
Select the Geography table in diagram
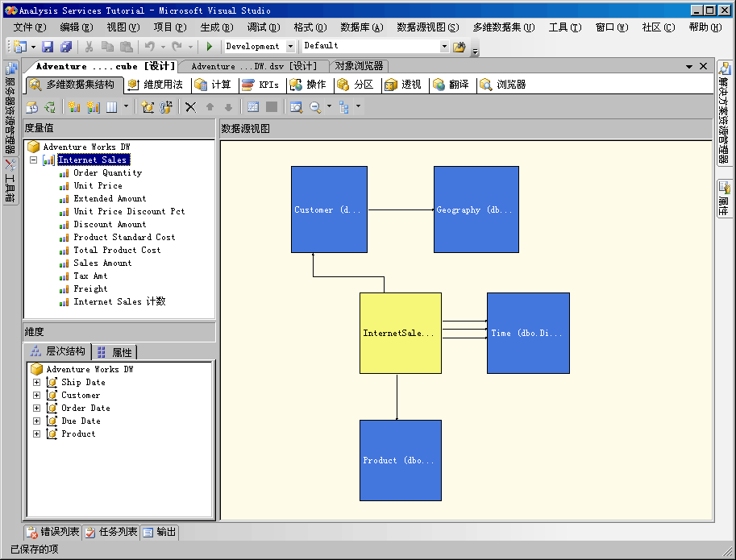[x=476, y=209]
